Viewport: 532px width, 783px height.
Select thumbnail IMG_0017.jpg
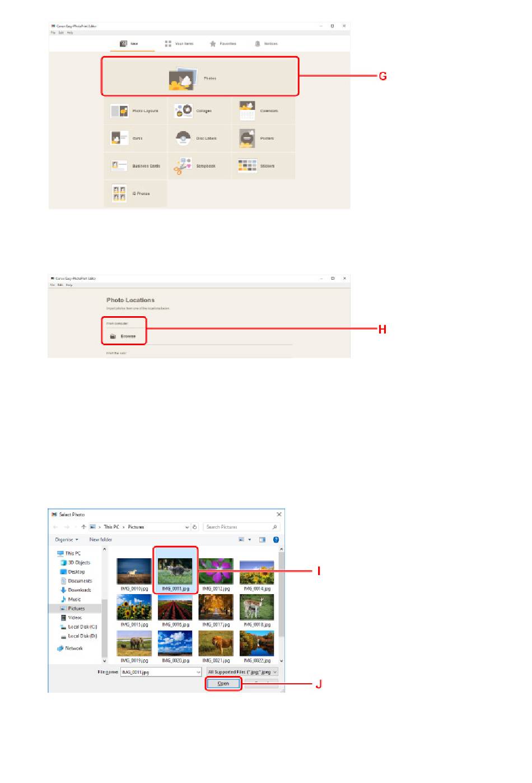click(x=216, y=610)
